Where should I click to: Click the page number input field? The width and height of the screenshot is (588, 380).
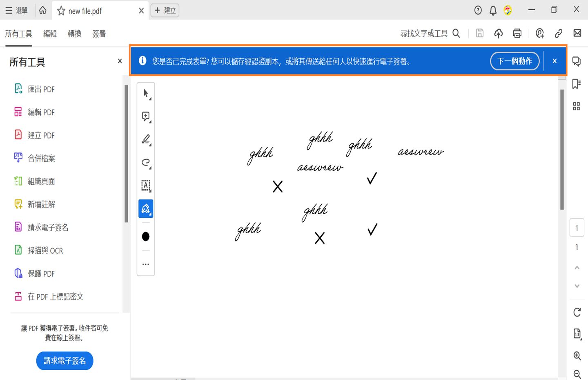(577, 228)
